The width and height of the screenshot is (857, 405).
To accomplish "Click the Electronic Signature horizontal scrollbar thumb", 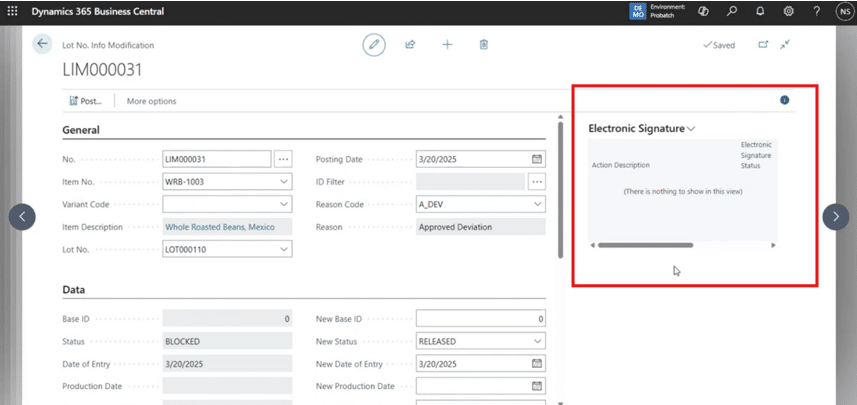I will pos(645,245).
